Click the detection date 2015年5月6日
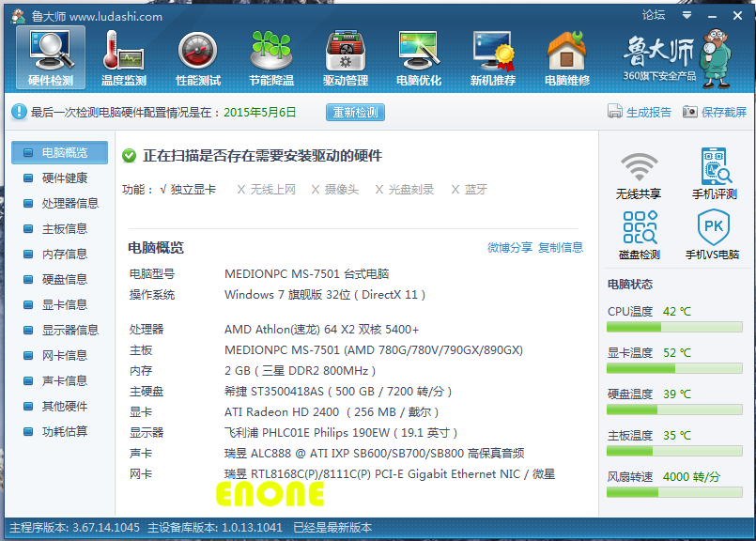The image size is (756, 541). pos(260,113)
